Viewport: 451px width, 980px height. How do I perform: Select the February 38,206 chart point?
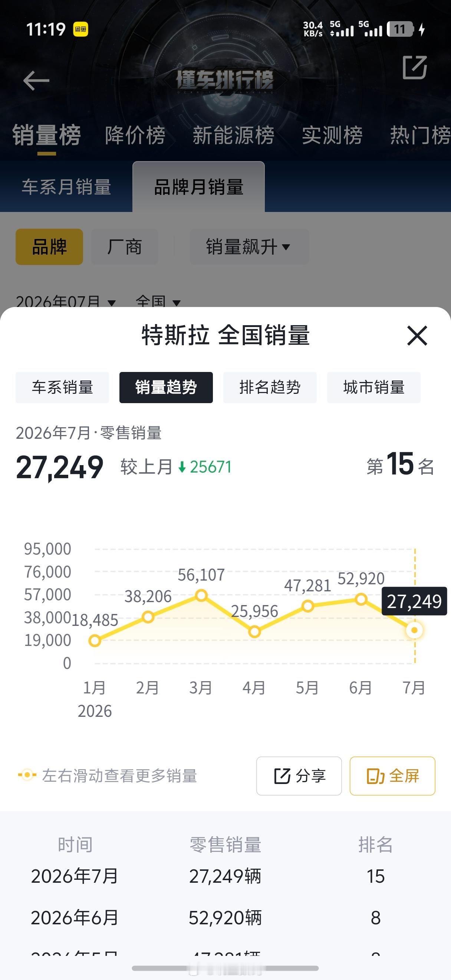[148, 617]
